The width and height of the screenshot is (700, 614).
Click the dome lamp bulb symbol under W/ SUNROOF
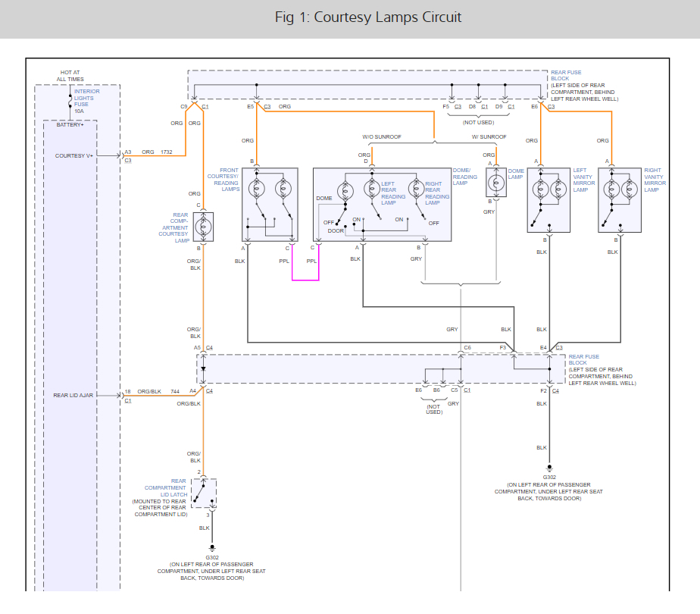pos(497,183)
